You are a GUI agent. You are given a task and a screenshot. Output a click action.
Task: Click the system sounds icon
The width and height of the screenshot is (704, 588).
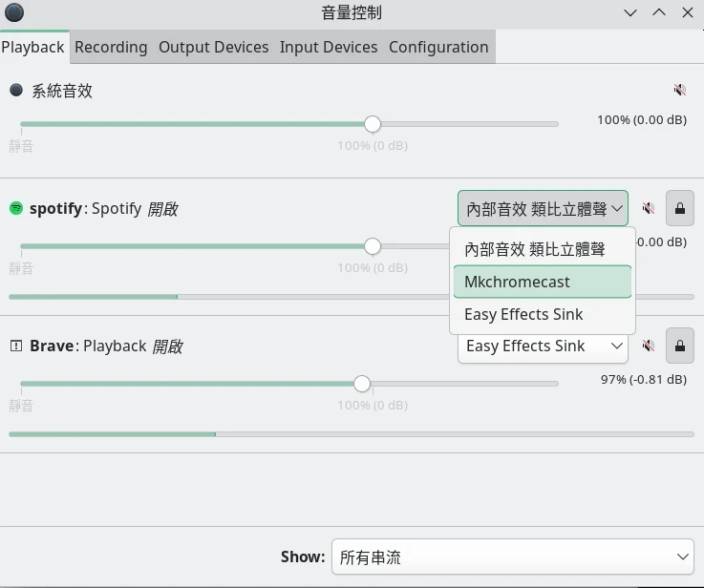(16, 91)
